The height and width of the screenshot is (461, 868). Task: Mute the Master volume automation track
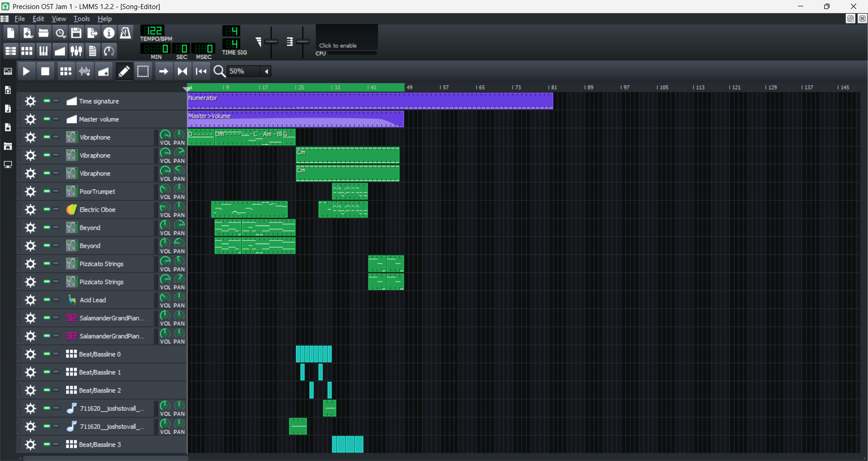coord(47,119)
